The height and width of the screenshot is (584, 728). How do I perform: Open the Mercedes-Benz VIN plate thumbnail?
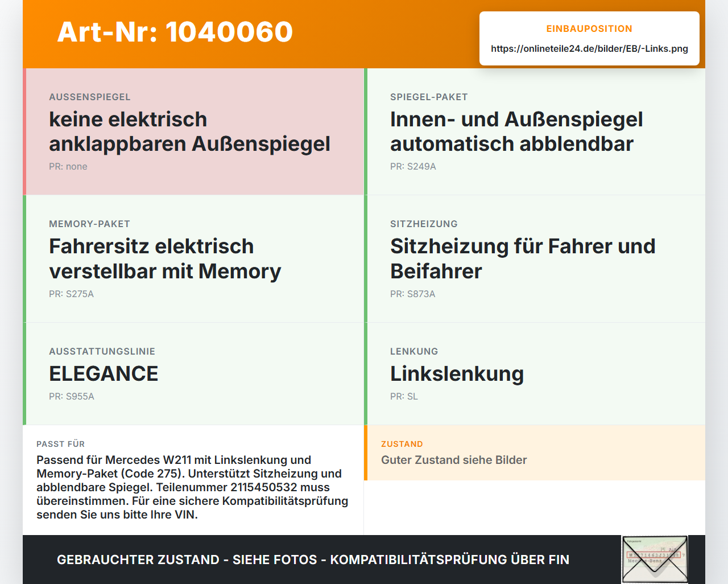coord(655,560)
